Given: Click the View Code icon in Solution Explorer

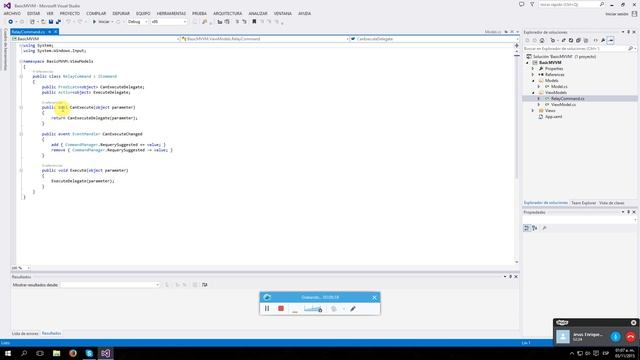Looking at the screenshot, I should (x=596, y=40).
